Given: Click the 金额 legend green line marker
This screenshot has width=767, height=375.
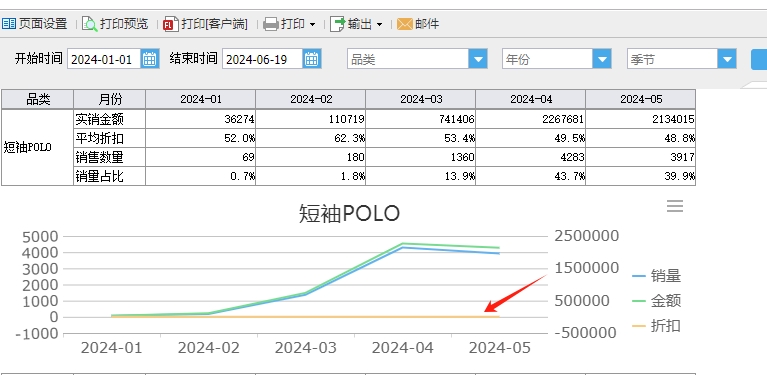Looking at the screenshot, I should tap(639, 301).
